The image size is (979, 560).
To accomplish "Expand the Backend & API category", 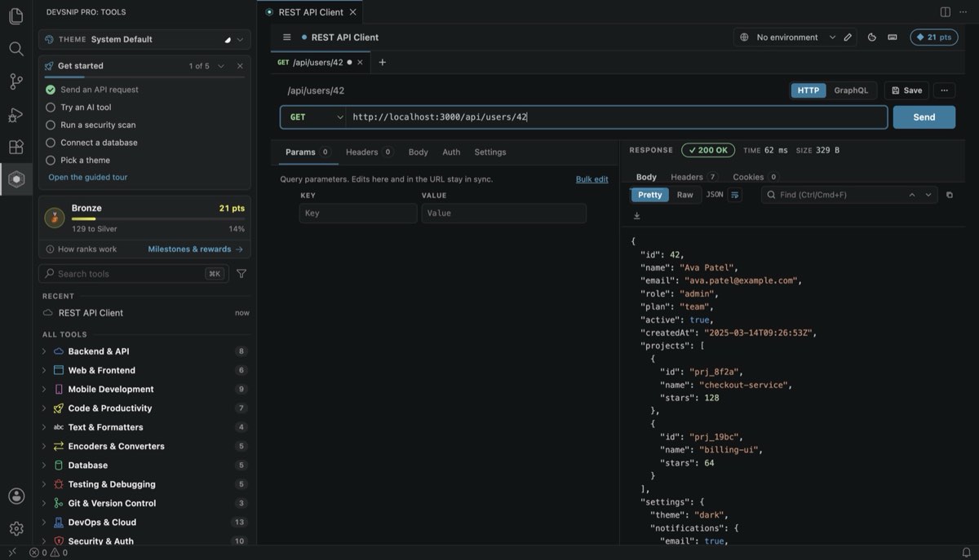I will click(x=144, y=351).
